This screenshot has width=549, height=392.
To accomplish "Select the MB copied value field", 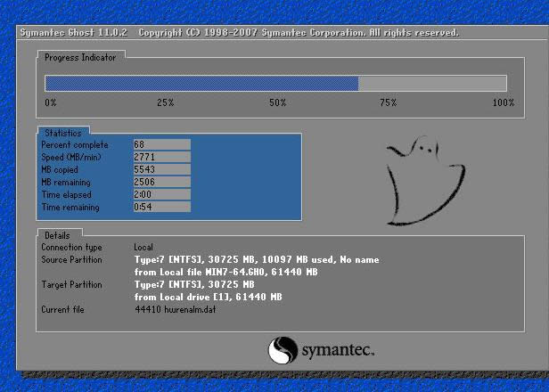I will pyautogui.click(x=161, y=169).
